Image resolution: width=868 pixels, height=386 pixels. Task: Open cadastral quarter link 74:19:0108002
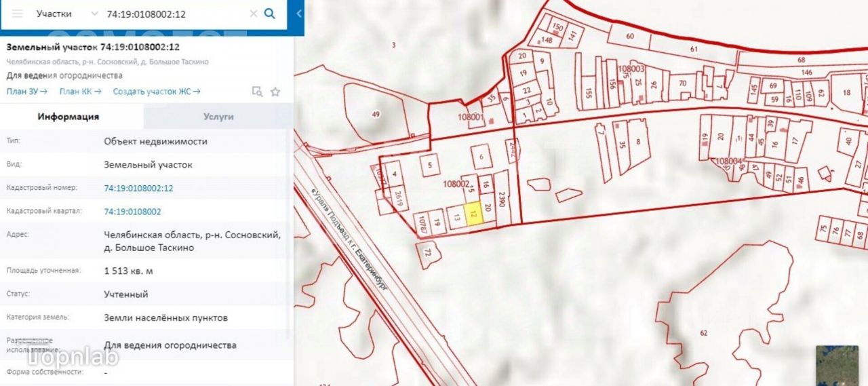(x=132, y=212)
